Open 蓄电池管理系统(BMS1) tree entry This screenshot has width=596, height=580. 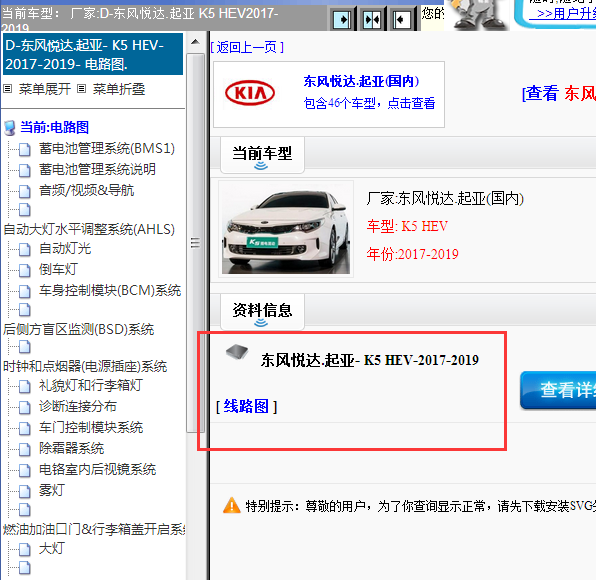107,148
